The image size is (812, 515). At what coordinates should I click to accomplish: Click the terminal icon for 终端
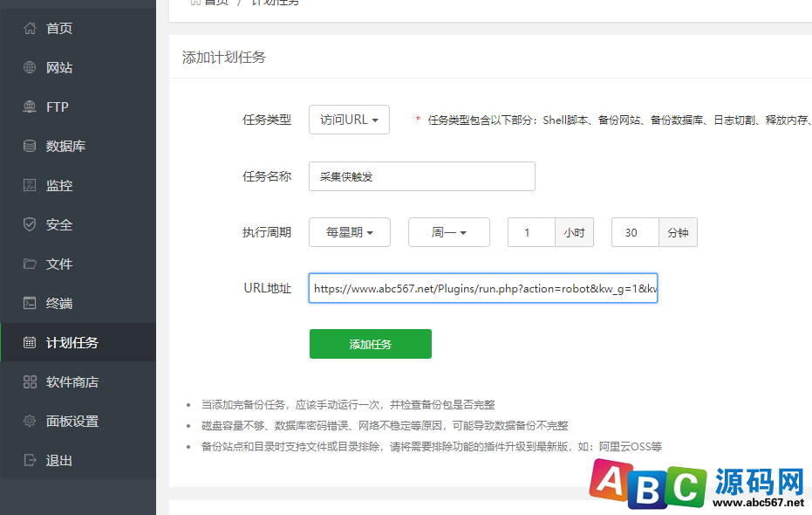click(x=30, y=304)
